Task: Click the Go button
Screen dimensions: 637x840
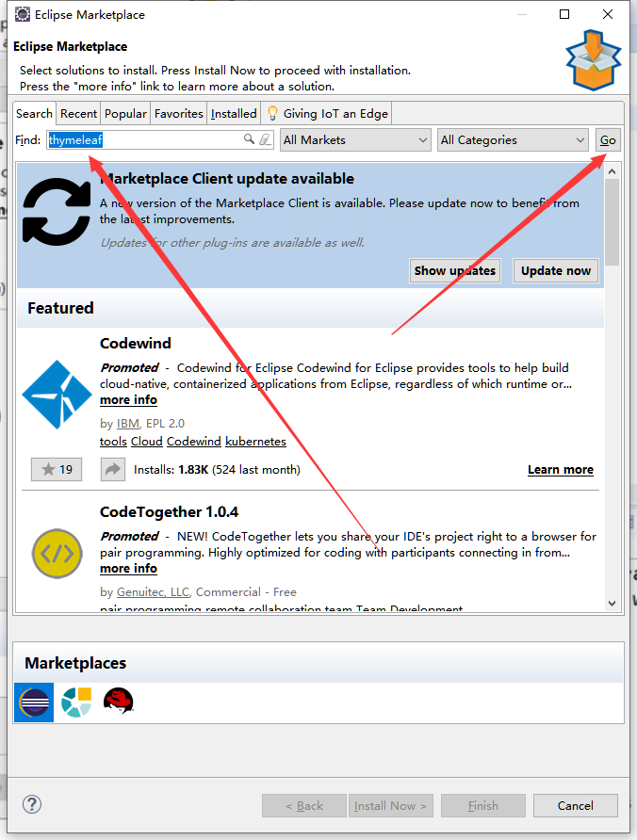Action: click(608, 139)
